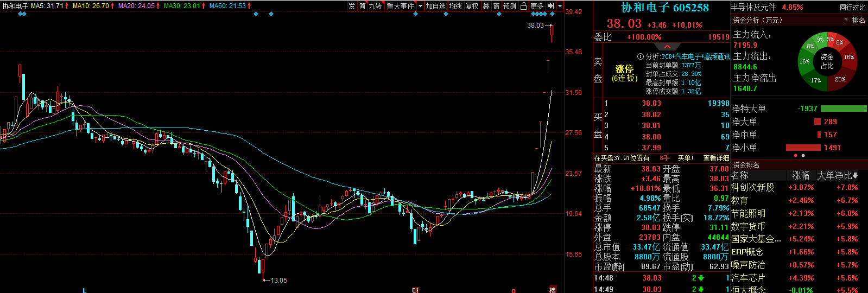Click 14:48 tick trade row

(661, 278)
